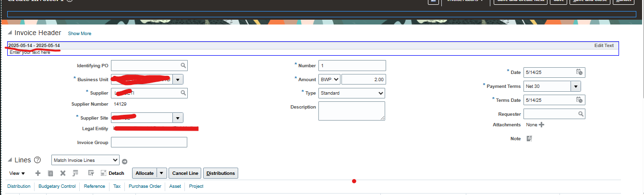Viewport: 644px width, 195px height.
Task: Detach the lines table
Action: [x=112, y=173]
